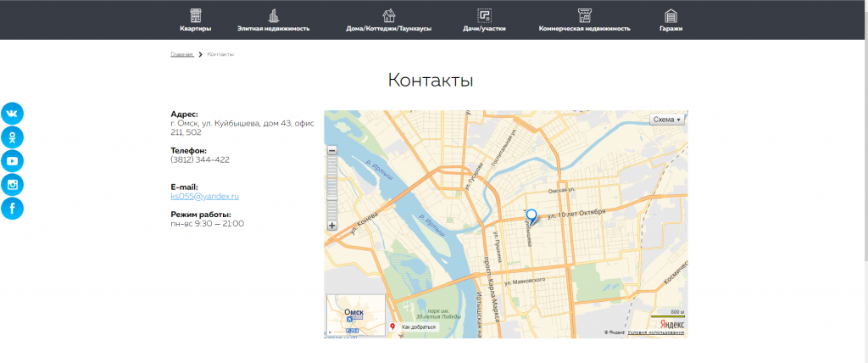Screen dimensions: 868x363
Task: Open YouTube channel icon
Action: (13, 161)
